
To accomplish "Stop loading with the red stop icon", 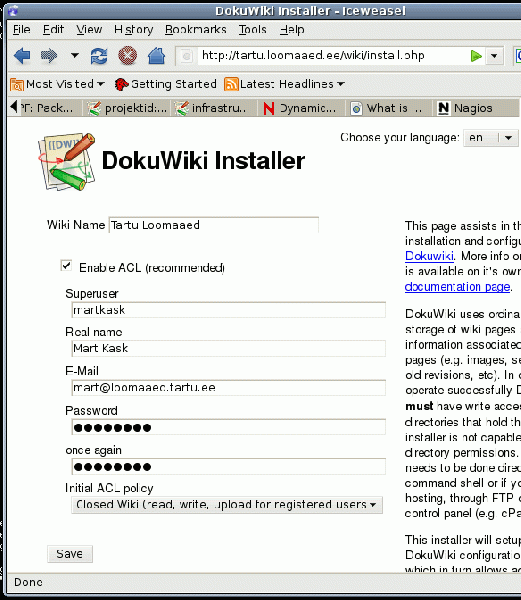I will 128,56.
